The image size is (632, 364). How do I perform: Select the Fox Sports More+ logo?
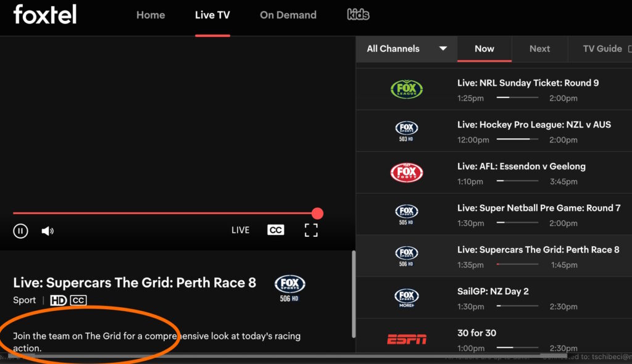pos(406,298)
